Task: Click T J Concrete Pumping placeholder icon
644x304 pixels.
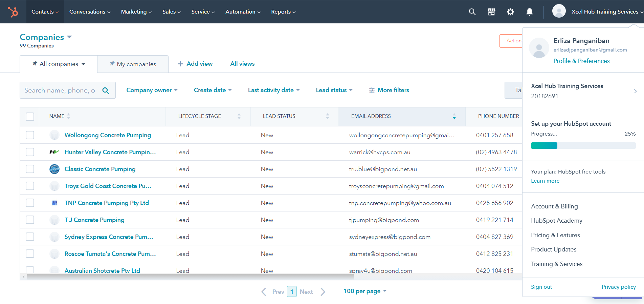Action: [x=54, y=220]
